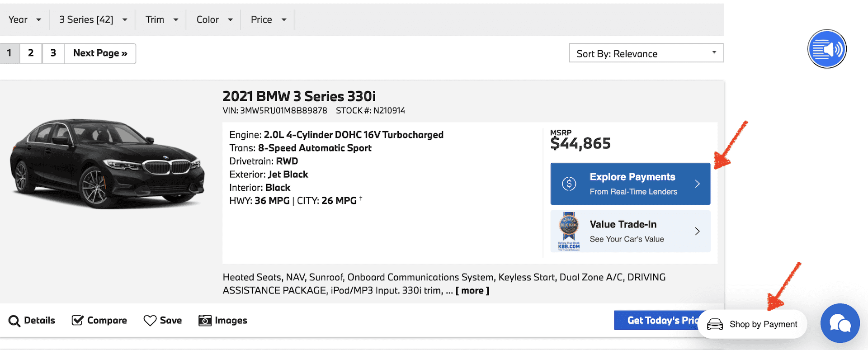
Task: Open the chat bubble widget
Action: point(840,323)
